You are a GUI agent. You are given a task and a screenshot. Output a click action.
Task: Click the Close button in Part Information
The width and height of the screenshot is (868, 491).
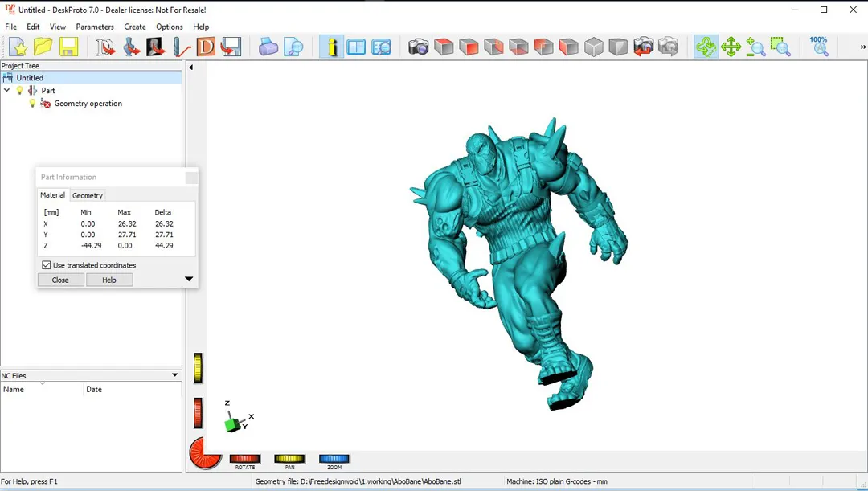click(x=60, y=280)
